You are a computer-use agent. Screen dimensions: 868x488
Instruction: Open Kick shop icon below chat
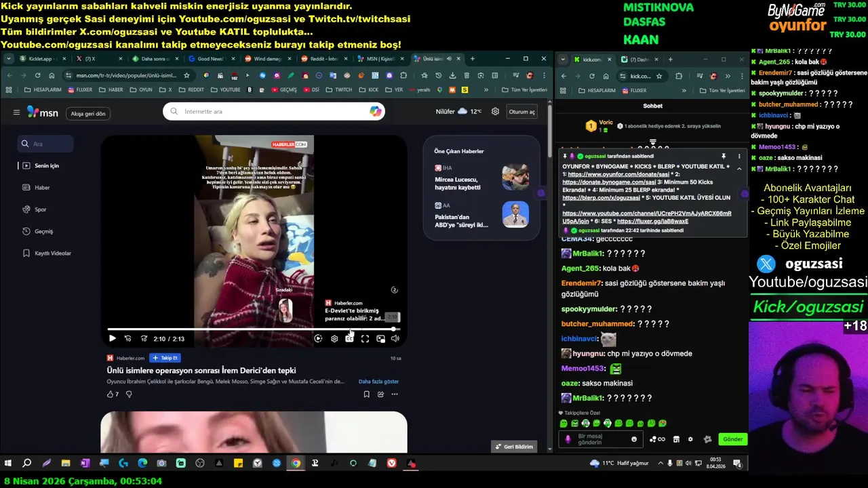(676, 439)
